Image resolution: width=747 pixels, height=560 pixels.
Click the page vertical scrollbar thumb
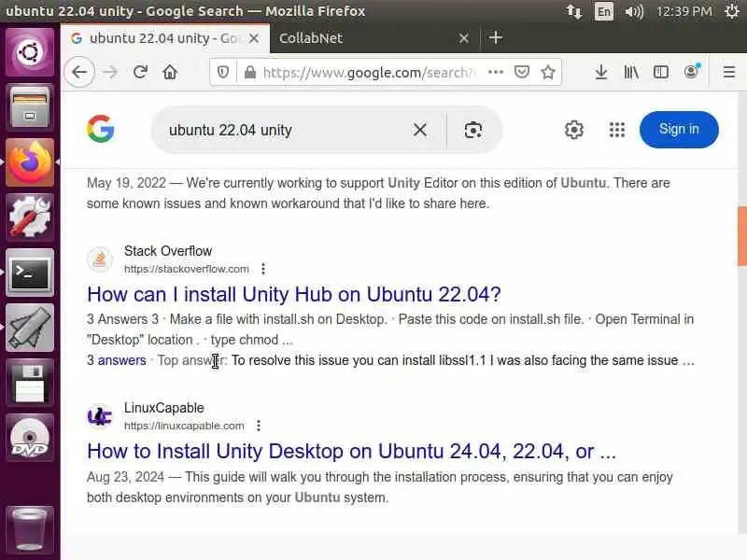point(742,236)
